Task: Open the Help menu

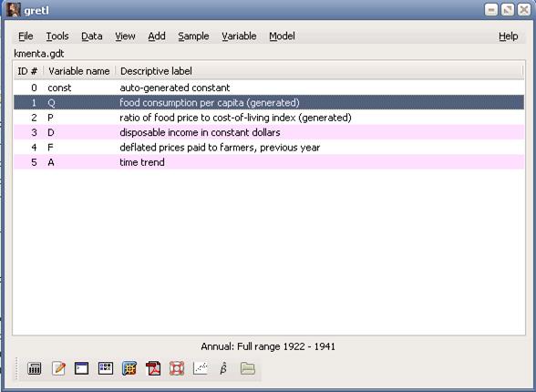Action: (x=509, y=36)
